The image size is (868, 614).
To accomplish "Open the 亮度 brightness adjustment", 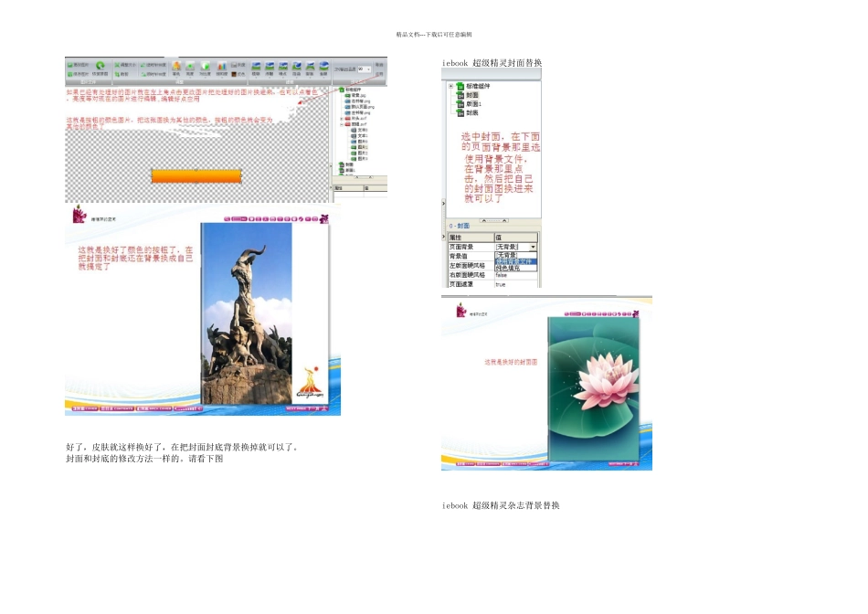I will (x=190, y=69).
